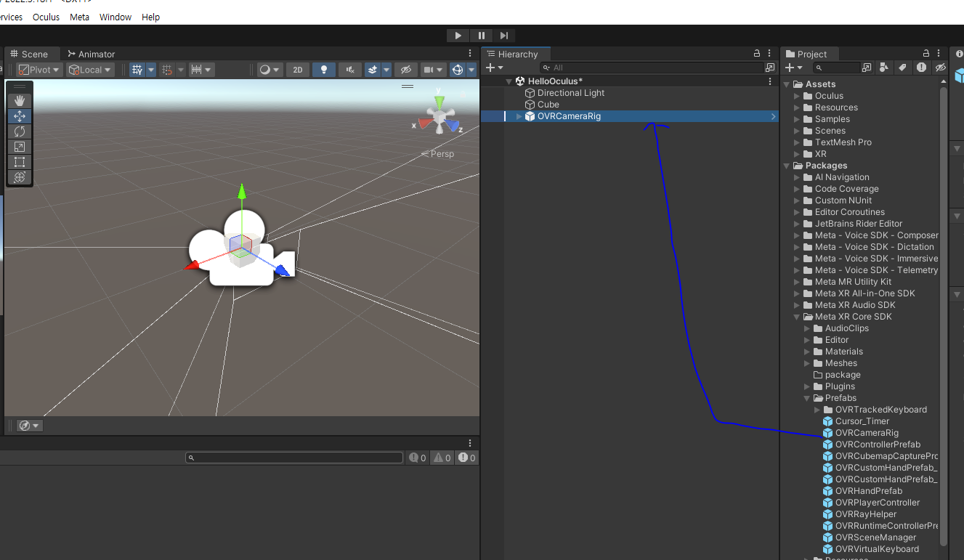Toggle hidden objects visibility in Scene
Screen dimensions: 964x560
(406, 70)
